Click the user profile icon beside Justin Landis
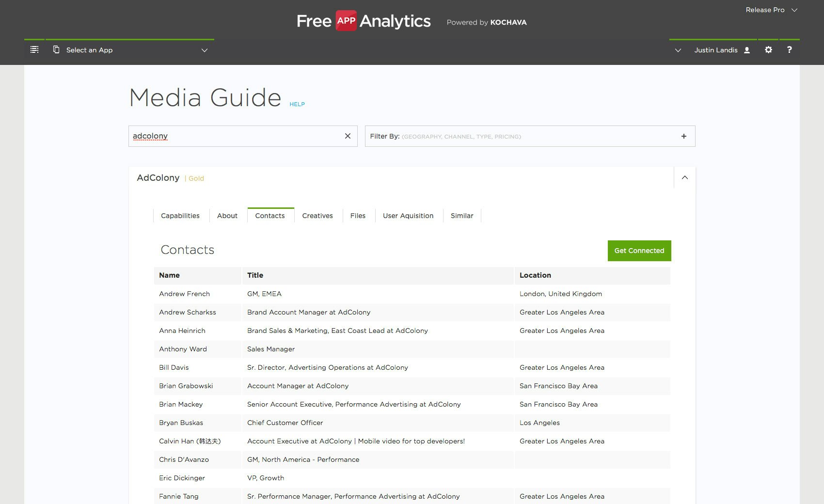This screenshot has height=504, width=824. point(746,49)
